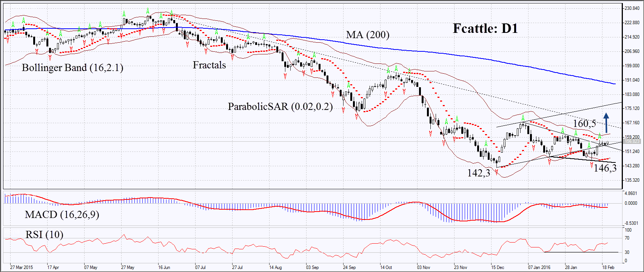Click the 'Fcattle: D1' chart title
The width and height of the screenshot is (644, 272).
485,28
